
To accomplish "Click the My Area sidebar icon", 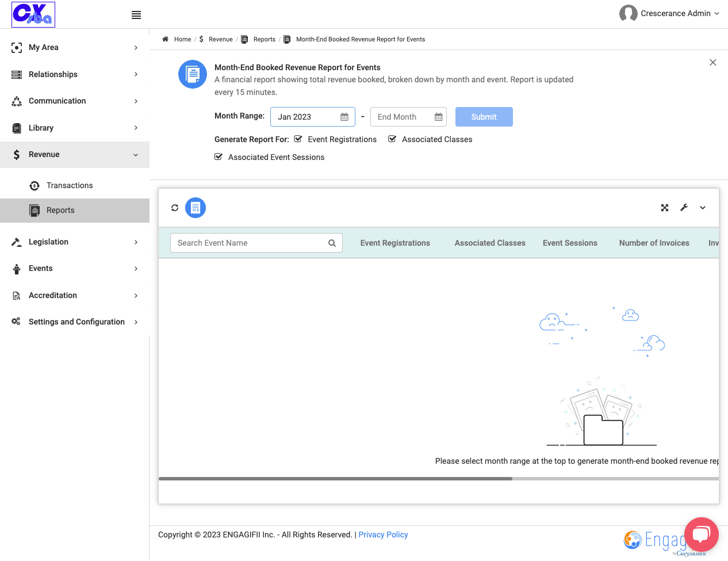I will click(x=17, y=48).
